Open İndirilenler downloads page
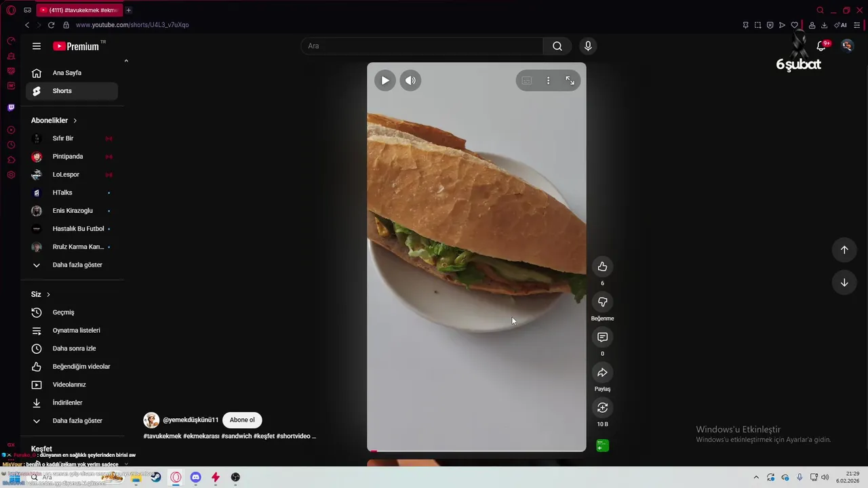The image size is (868, 488). 72,403
